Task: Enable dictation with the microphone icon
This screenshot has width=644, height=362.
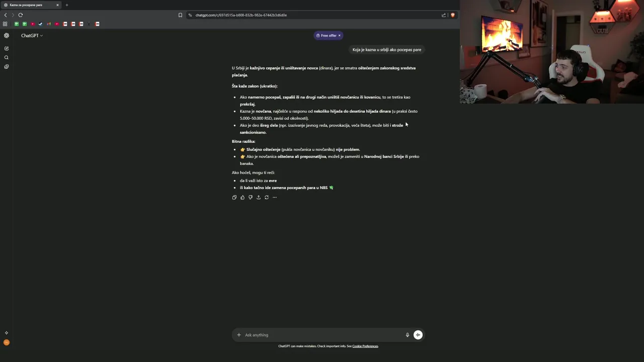Action: tap(408, 335)
